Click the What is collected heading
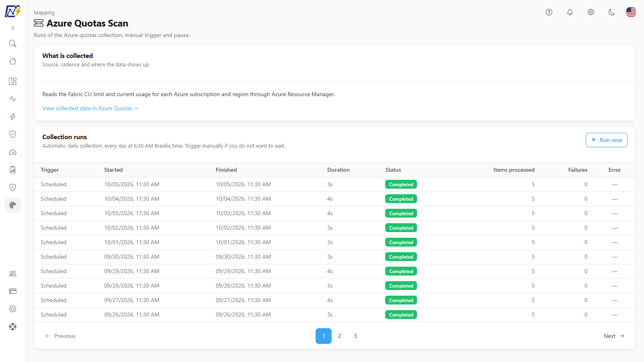Viewport: 644px width, 362px height. coord(68,56)
